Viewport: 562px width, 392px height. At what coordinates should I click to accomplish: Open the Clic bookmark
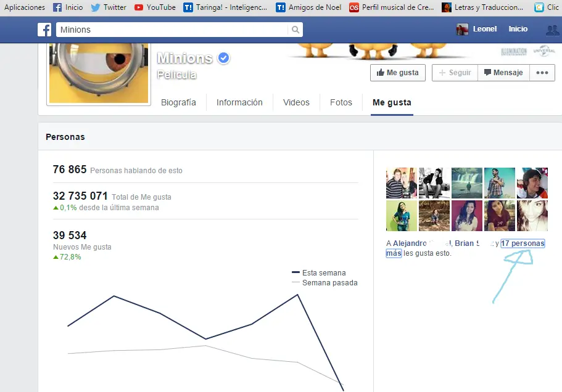pyautogui.click(x=546, y=7)
